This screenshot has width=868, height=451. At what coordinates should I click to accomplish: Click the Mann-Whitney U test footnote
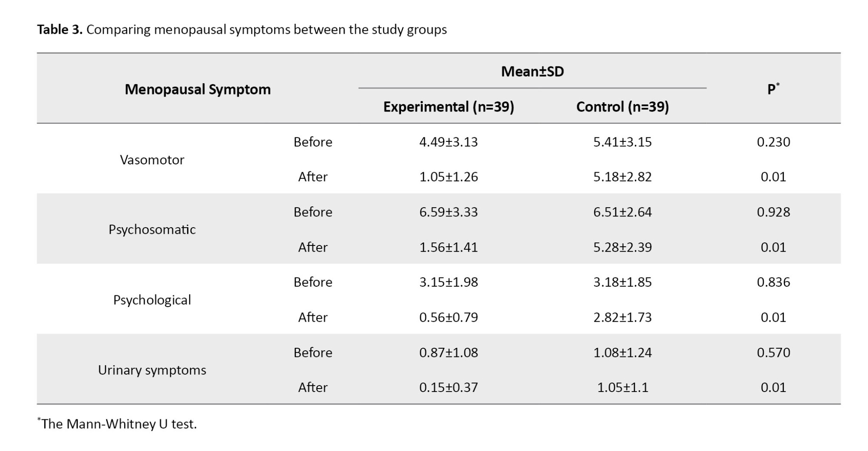click(x=118, y=424)
